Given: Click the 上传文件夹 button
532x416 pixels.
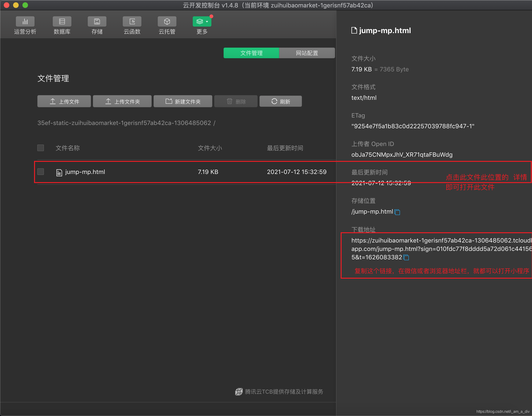Looking at the screenshot, I should 122,101.
